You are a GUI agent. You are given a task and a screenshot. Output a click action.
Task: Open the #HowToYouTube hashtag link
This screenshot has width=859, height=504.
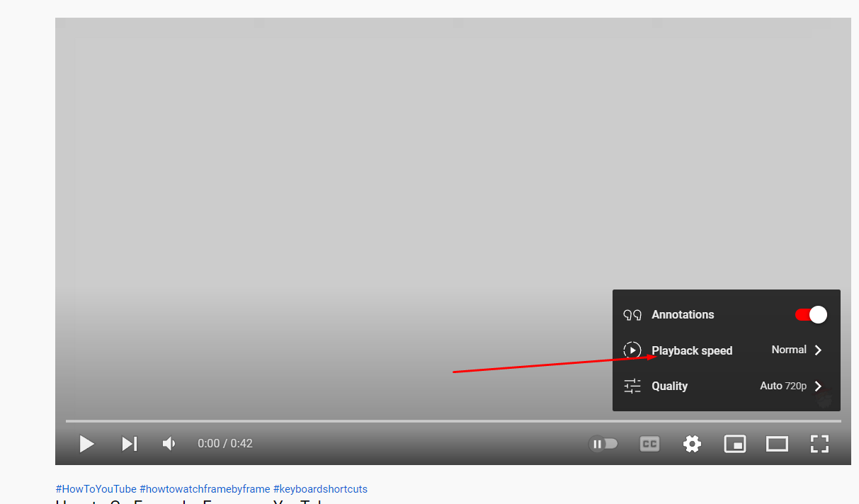pyautogui.click(x=96, y=488)
